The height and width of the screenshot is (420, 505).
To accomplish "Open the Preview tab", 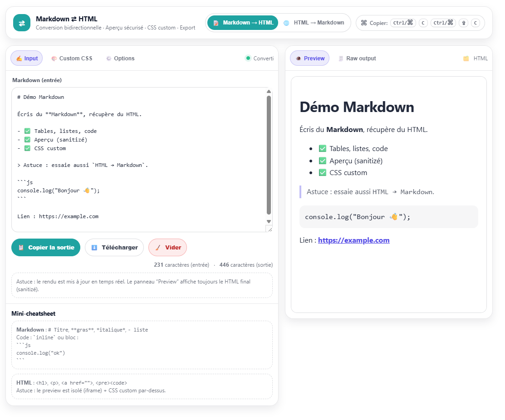I will [309, 58].
